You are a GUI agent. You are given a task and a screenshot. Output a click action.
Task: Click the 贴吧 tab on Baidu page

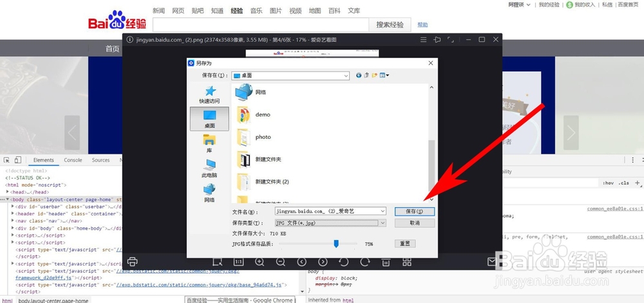[198, 11]
